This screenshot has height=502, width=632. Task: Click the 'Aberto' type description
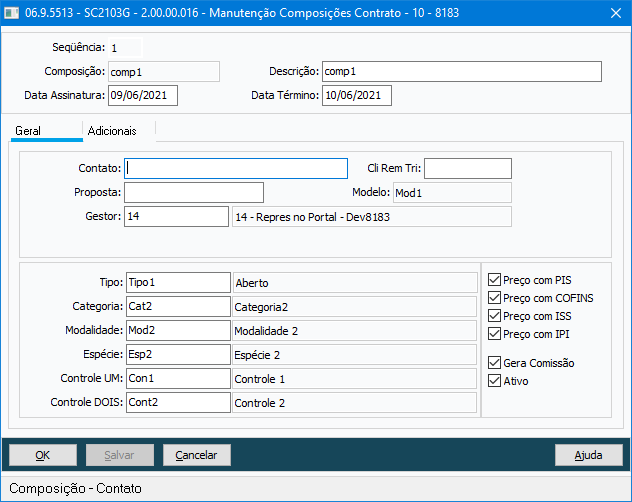coord(355,283)
